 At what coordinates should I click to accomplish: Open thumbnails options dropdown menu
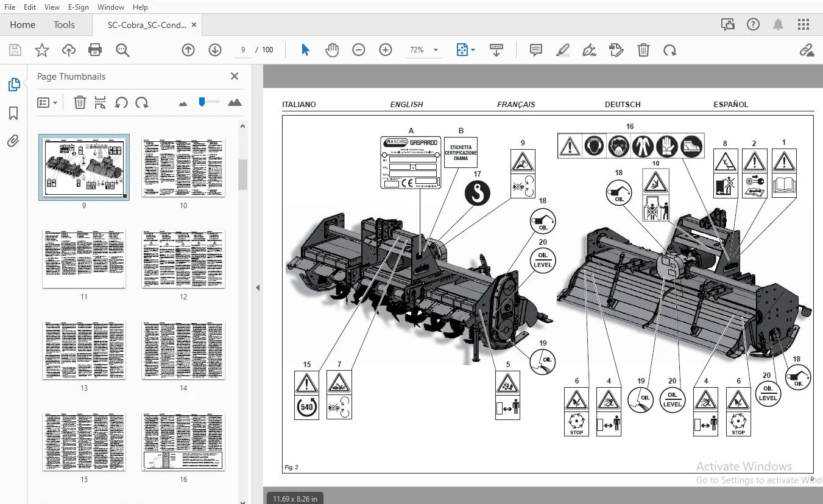[x=47, y=102]
